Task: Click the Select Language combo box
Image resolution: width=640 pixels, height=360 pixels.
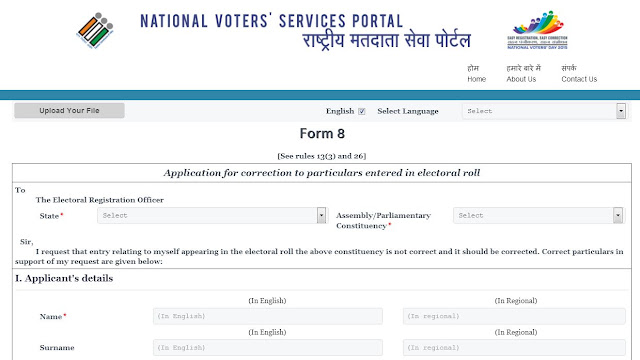Action: pos(544,111)
